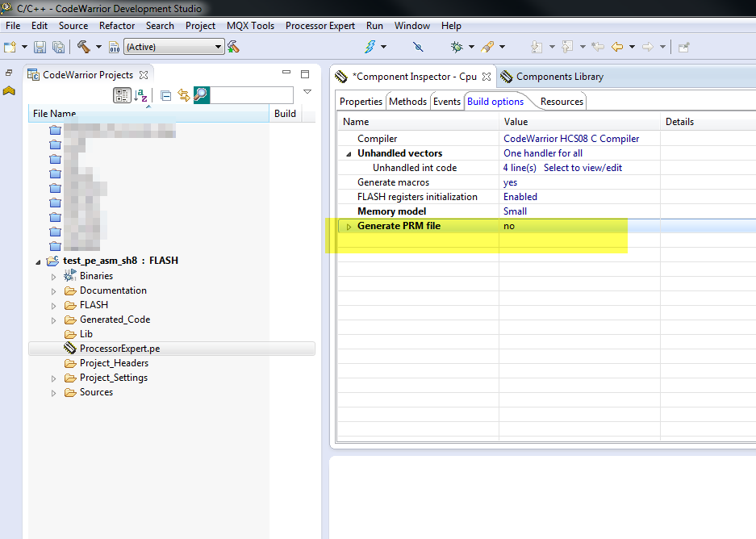Image resolution: width=756 pixels, height=539 pixels.
Task: Open the Processor Expert menu
Action: pyautogui.click(x=320, y=26)
